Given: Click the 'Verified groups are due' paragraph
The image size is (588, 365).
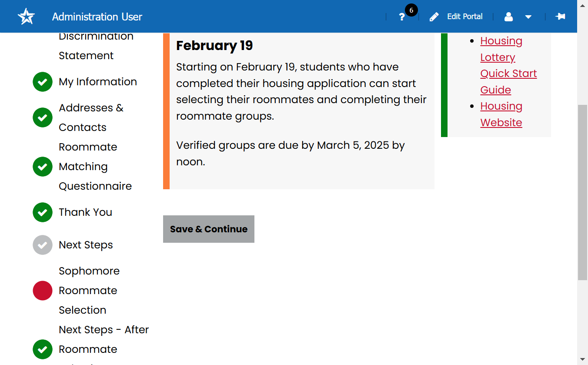Looking at the screenshot, I should point(291,153).
